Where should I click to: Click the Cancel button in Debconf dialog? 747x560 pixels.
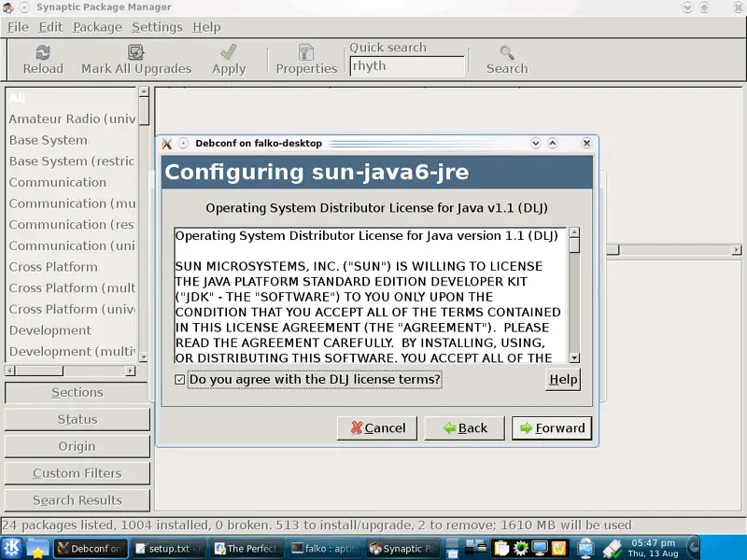(x=377, y=428)
